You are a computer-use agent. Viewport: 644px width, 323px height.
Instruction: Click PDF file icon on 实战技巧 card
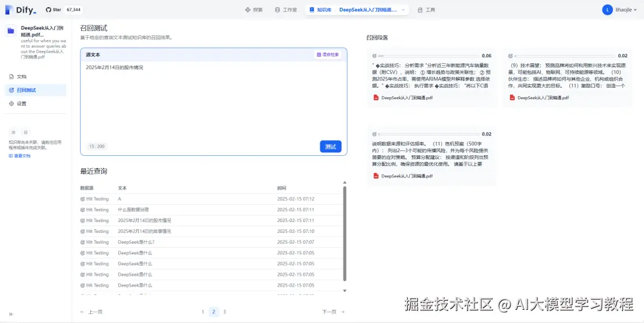pos(376,98)
